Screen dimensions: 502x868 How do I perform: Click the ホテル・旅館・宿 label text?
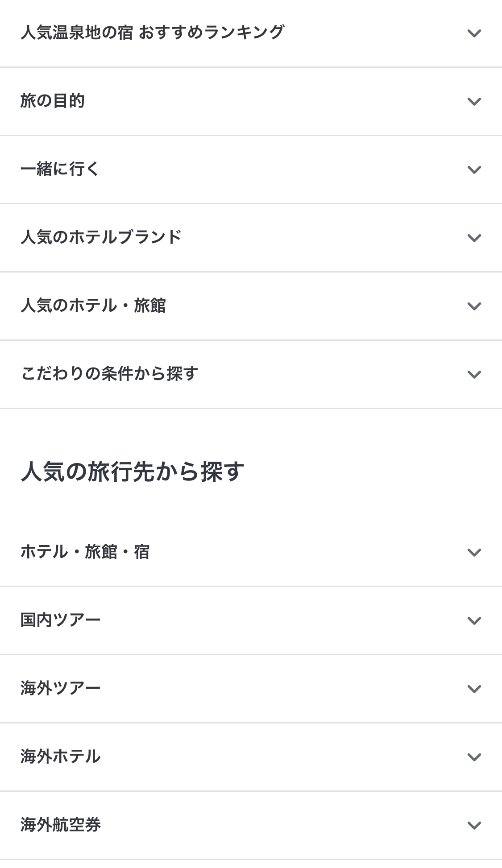click(x=85, y=552)
